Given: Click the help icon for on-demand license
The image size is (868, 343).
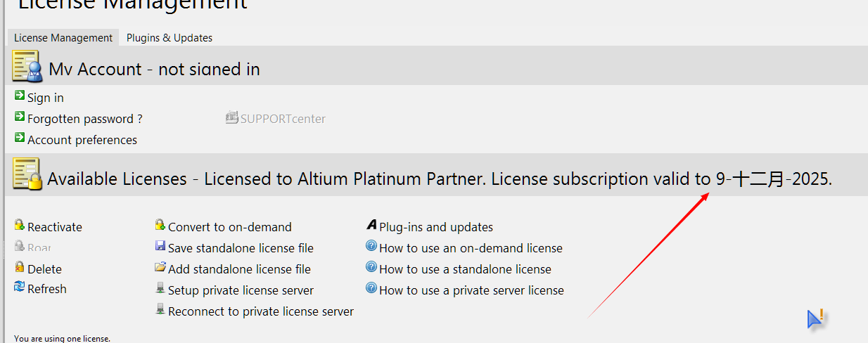Looking at the screenshot, I should point(371,246).
